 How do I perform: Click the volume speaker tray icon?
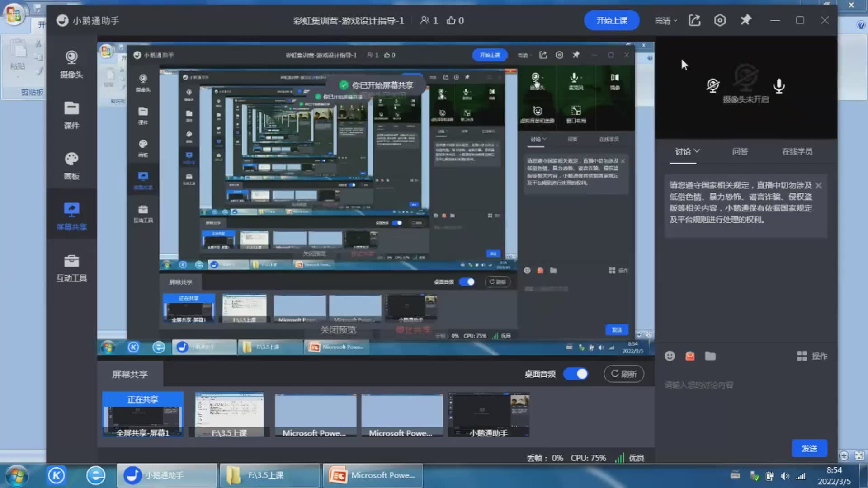click(785, 476)
